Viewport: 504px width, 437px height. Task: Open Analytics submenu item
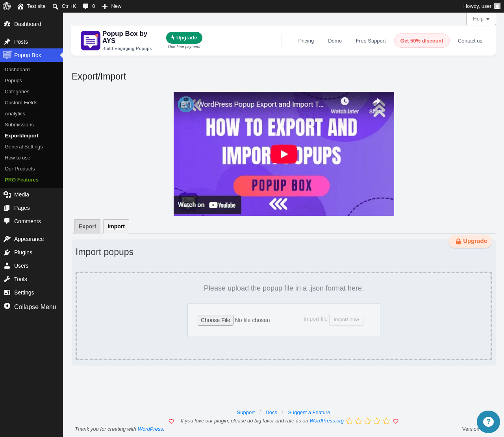15,114
